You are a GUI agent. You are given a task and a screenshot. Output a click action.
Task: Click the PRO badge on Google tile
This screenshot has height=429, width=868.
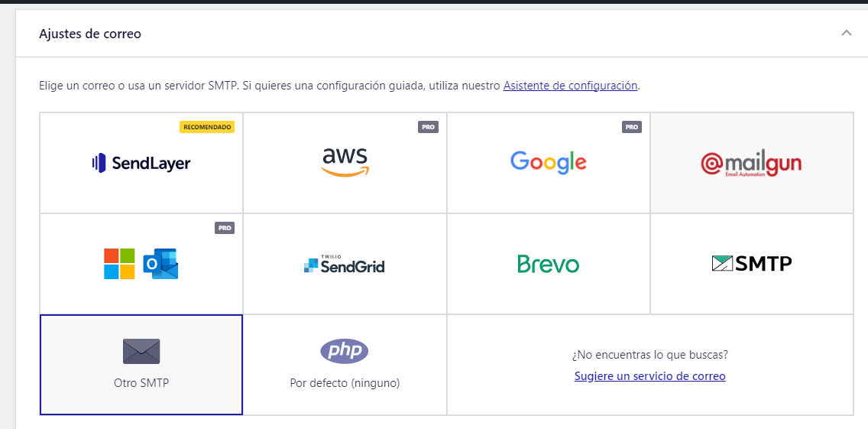(x=632, y=127)
